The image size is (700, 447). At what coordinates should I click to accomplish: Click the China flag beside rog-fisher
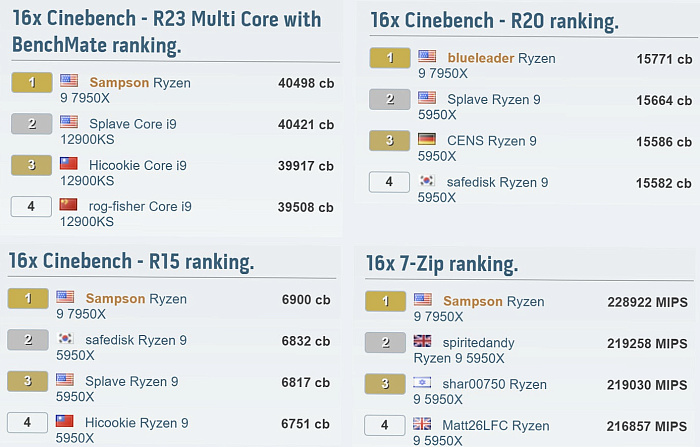click(x=68, y=205)
